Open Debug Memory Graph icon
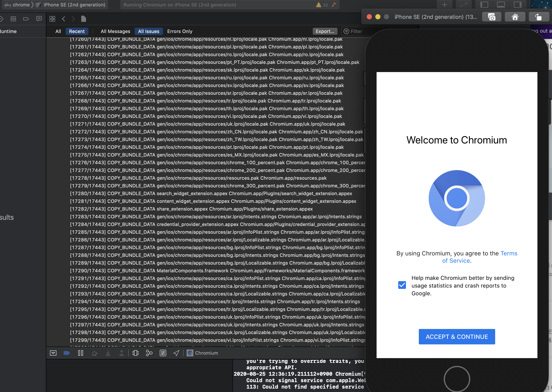The height and width of the screenshot is (392, 552). (149, 353)
